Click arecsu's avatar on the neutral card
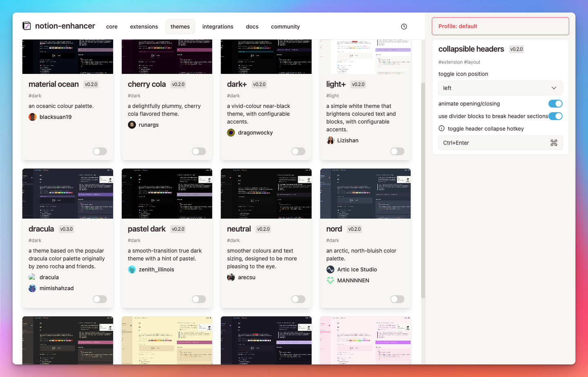This screenshot has width=588, height=377. [231, 277]
